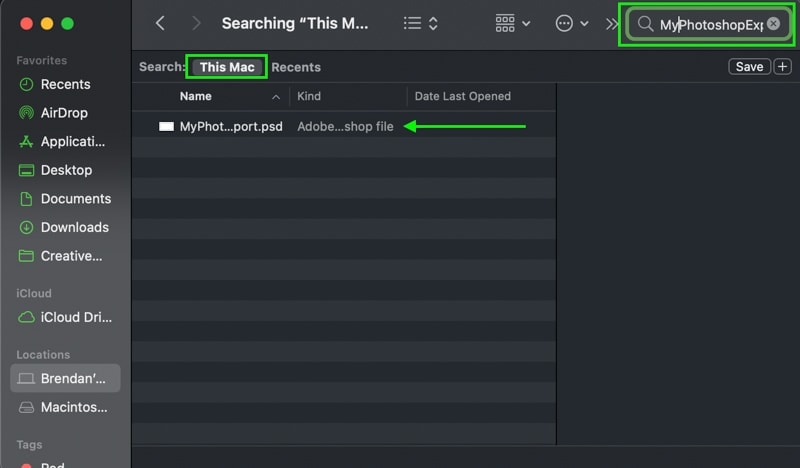Switch search scope to Recents
The width and height of the screenshot is (800, 468).
point(296,67)
